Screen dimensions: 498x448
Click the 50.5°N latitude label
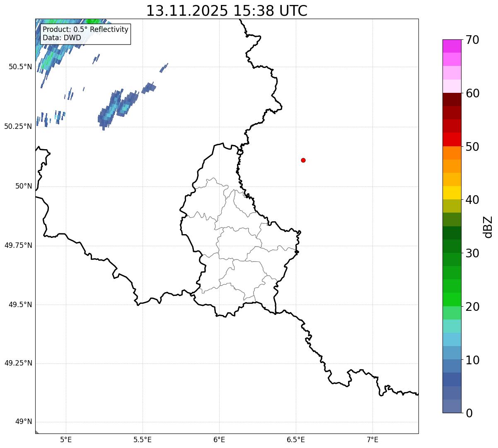pyautogui.click(x=20, y=67)
